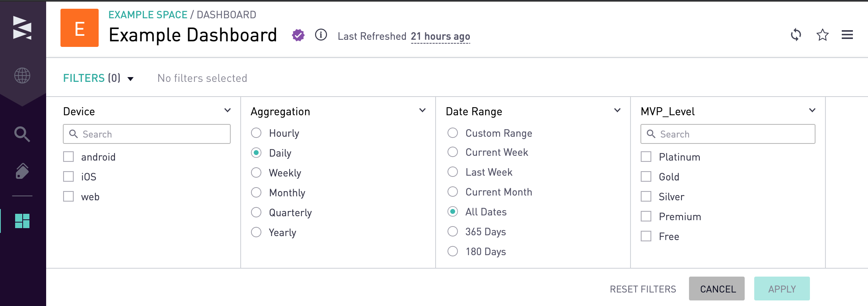The image size is (868, 306).
Task: Toggle the FILTERS (0) dropdown
Action: (98, 78)
